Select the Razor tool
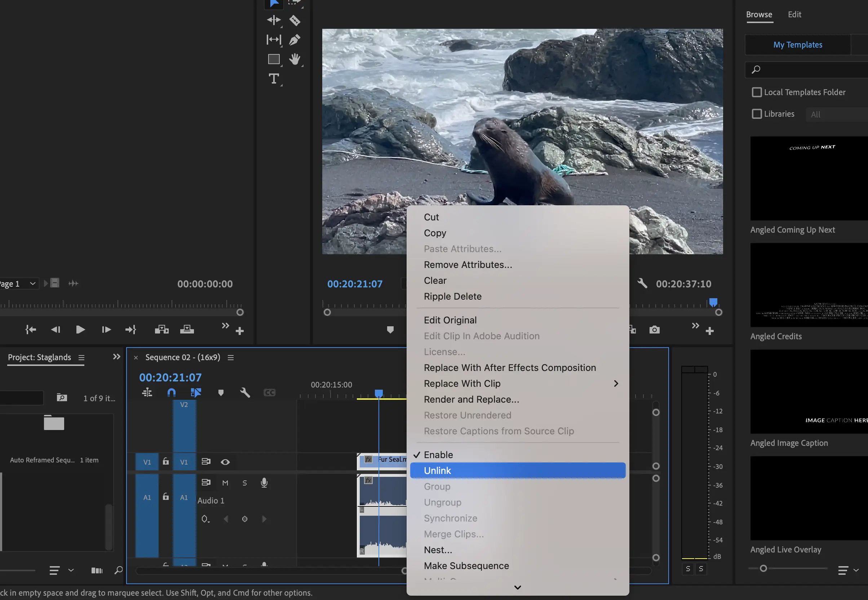868x600 pixels. [294, 20]
